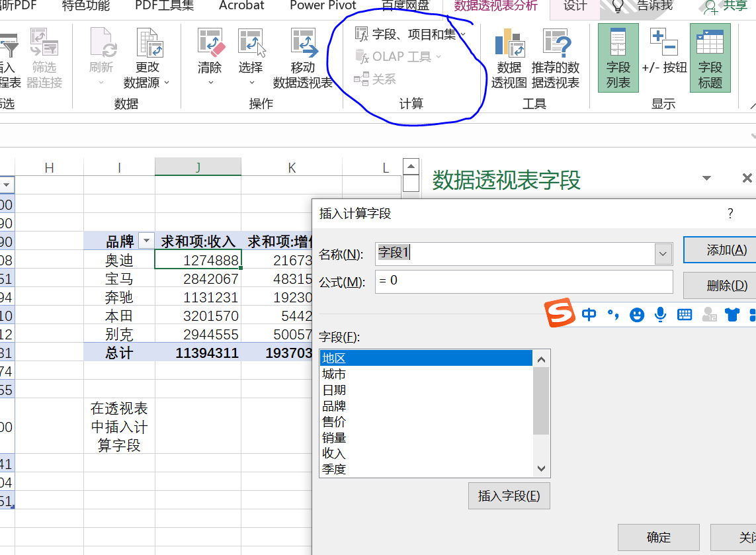This screenshot has height=555, width=756.
Task: Click the Sogou voice input microphone icon
Action: [660, 314]
